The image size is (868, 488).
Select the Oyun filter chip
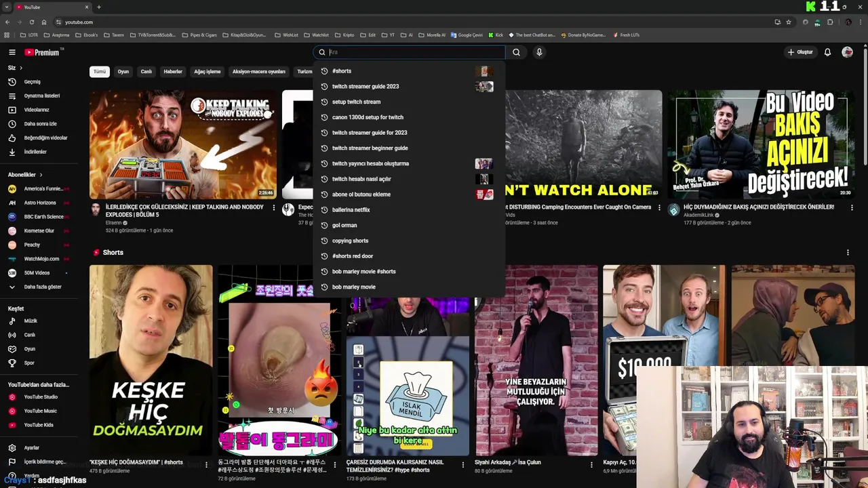tap(123, 71)
